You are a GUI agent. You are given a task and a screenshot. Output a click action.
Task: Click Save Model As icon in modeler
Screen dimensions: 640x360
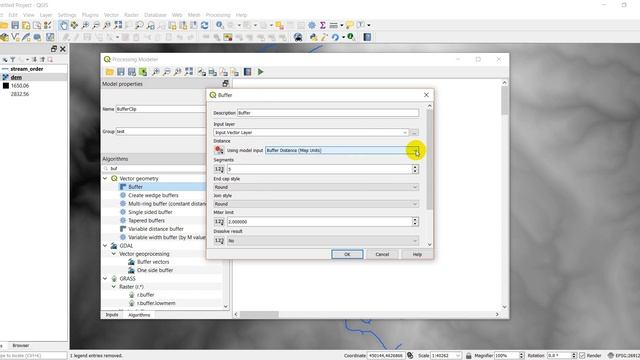click(x=131, y=72)
